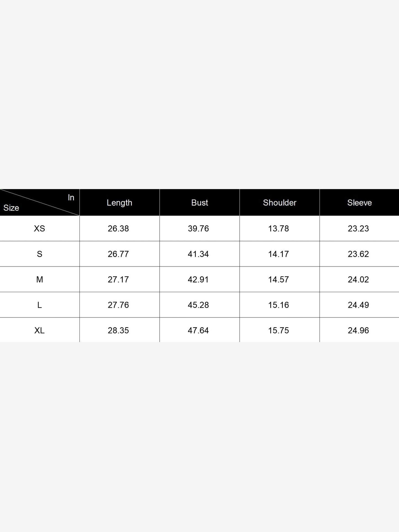Select the XS size row label
Screen dimensions: 399x532
[39, 229]
